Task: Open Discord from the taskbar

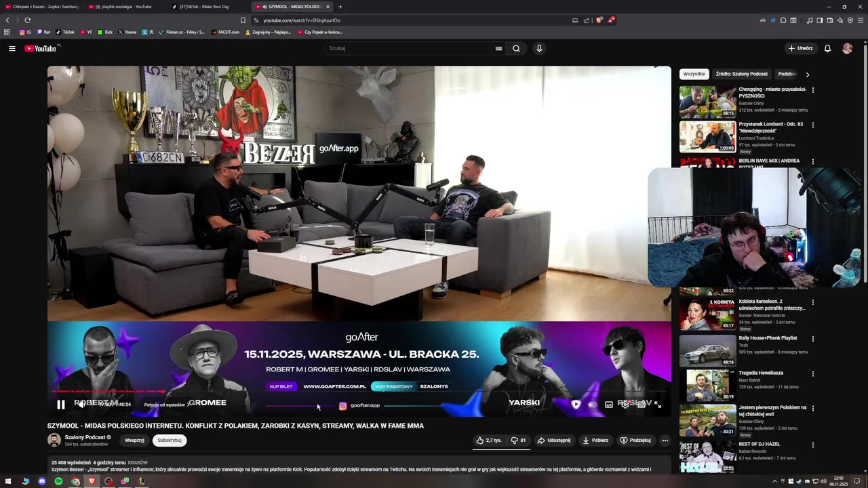Action: (x=42, y=481)
